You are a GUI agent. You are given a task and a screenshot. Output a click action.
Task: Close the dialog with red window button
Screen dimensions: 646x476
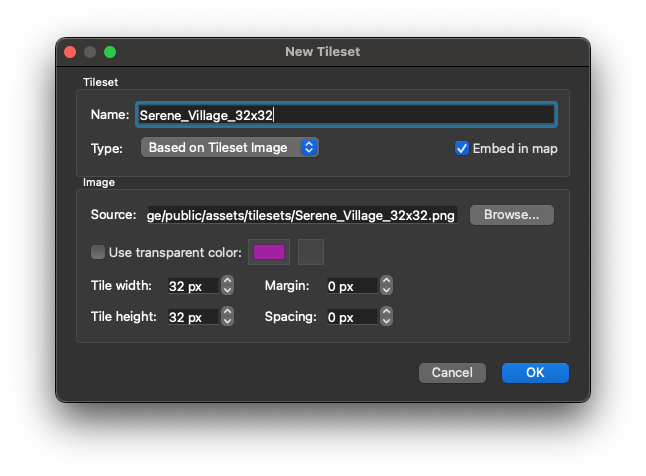click(70, 52)
